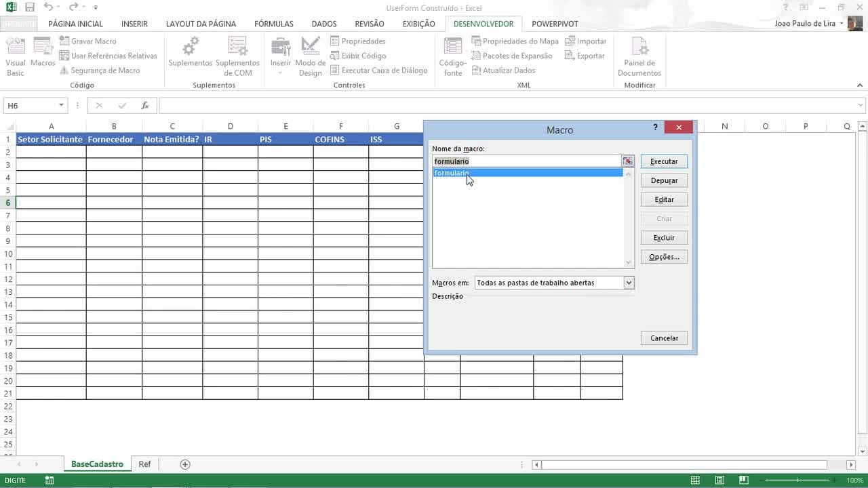Click the Nome da macro input field
This screenshot has width=868, height=488.
point(527,161)
